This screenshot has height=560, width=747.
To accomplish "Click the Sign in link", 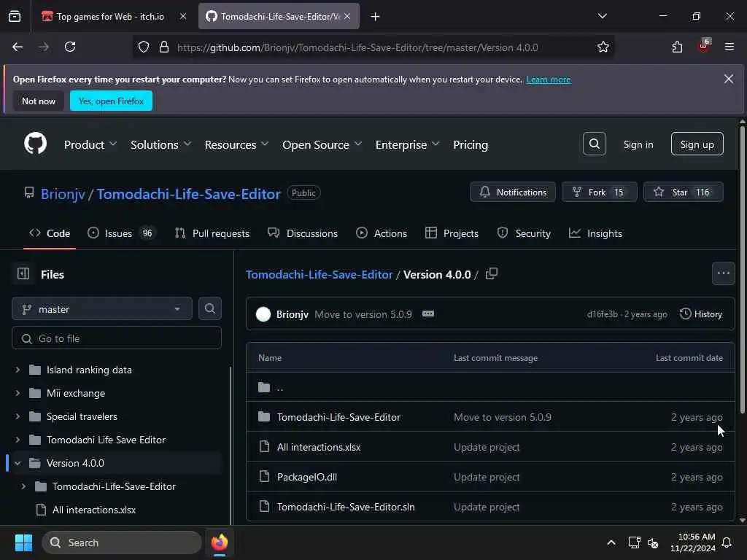I will (x=638, y=144).
